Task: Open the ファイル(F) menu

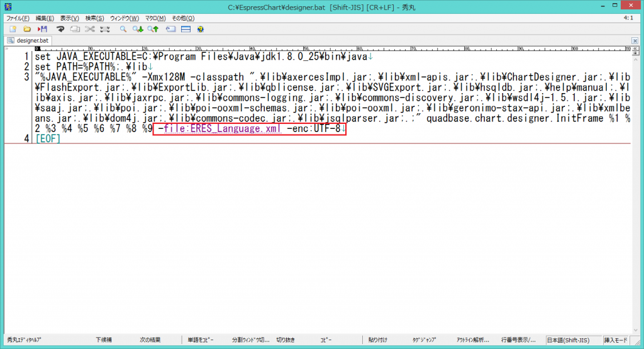Action: point(18,18)
